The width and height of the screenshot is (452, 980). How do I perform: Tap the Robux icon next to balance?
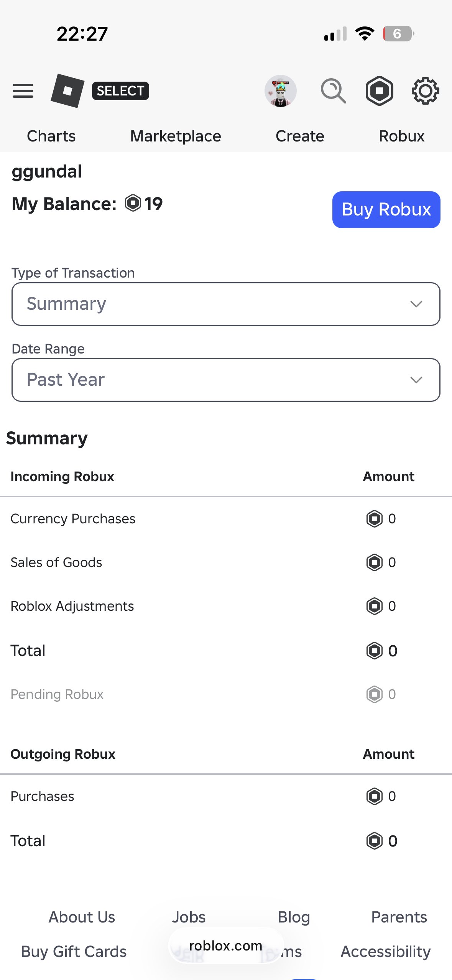click(133, 203)
